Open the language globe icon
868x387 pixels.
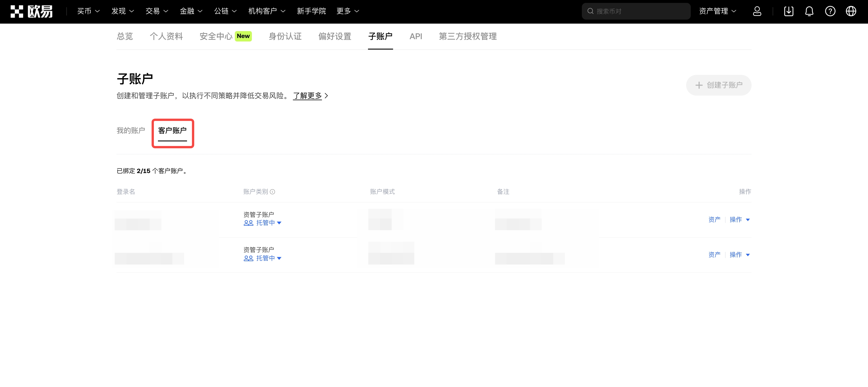(x=851, y=12)
